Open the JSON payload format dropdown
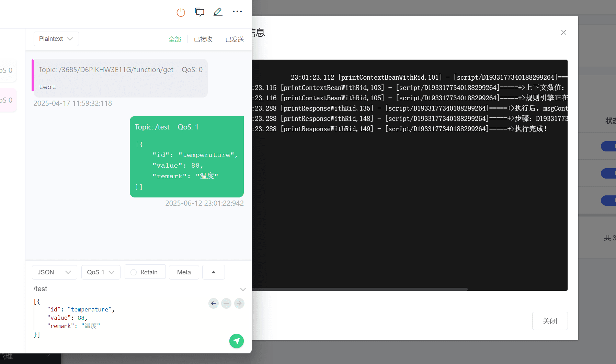 [55, 272]
